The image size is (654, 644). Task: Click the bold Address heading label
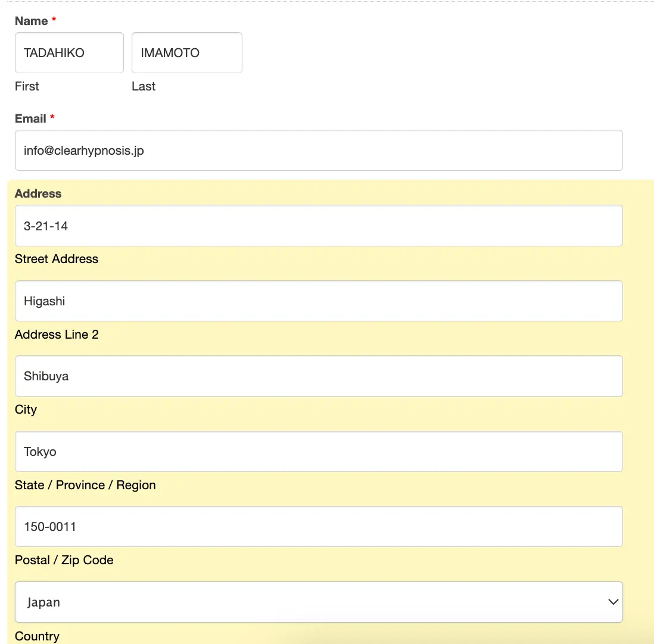click(38, 193)
